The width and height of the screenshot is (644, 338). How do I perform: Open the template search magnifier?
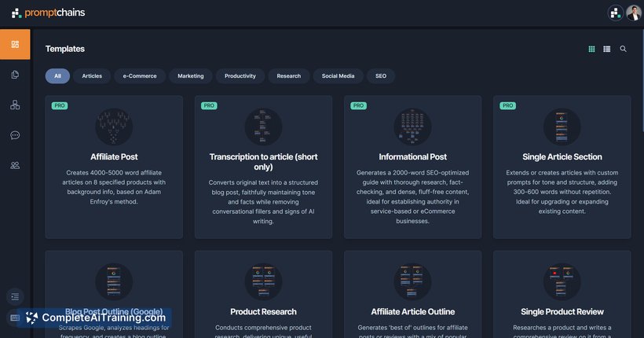pos(623,49)
